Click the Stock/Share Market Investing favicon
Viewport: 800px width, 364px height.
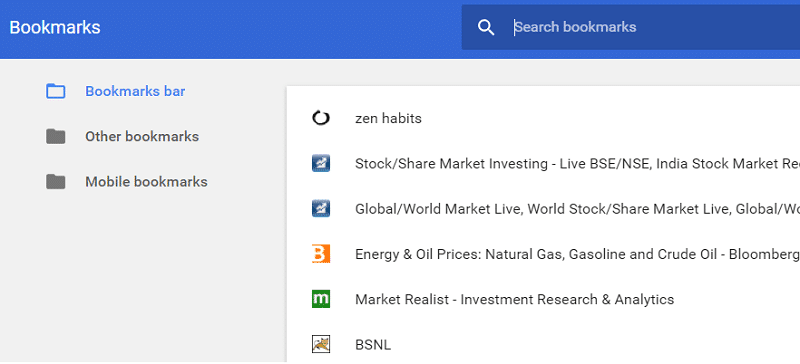click(321, 164)
